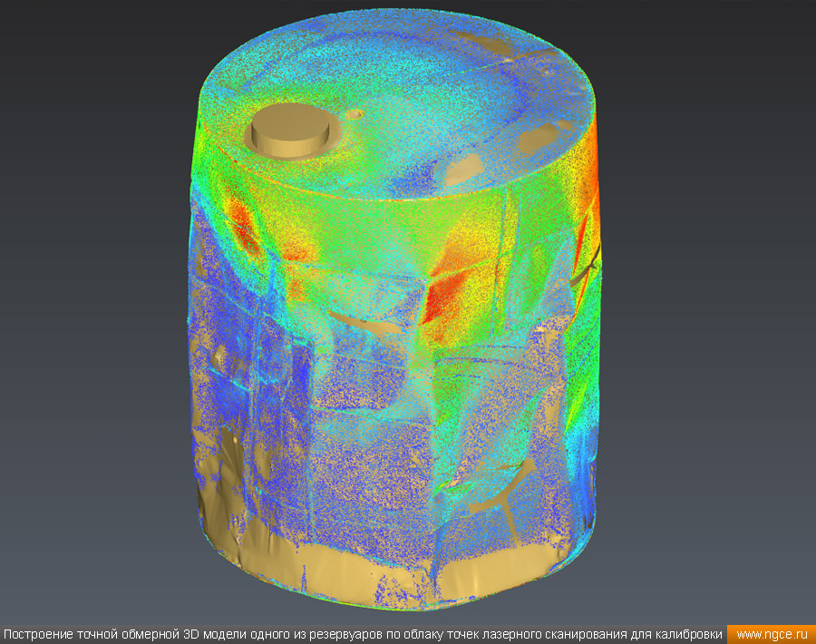Click the Russian caption text at bottom
Viewport: 816px width, 644px height.
[363, 634]
